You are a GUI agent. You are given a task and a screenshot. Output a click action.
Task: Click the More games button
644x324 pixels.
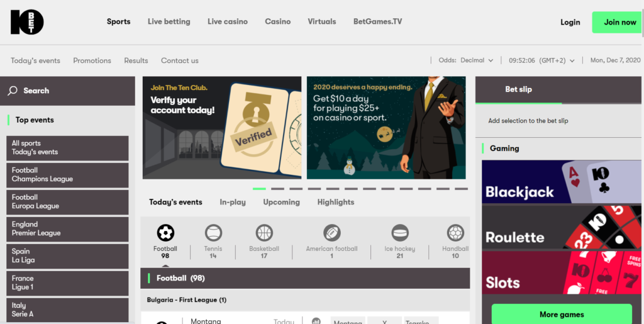tap(562, 315)
